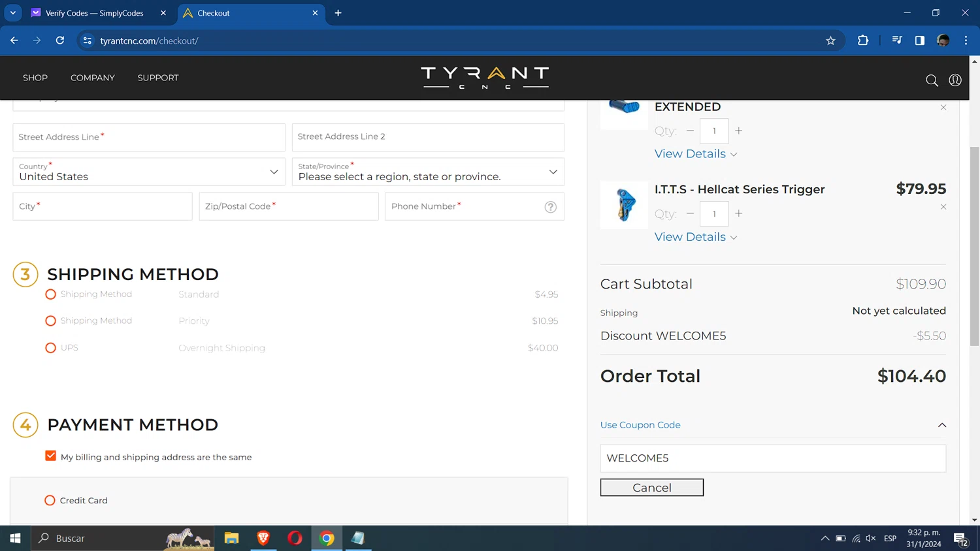The height and width of the screenshot is (551, 980).
Task: Select Credit Card payment method
Action: [x=50, y=501]
